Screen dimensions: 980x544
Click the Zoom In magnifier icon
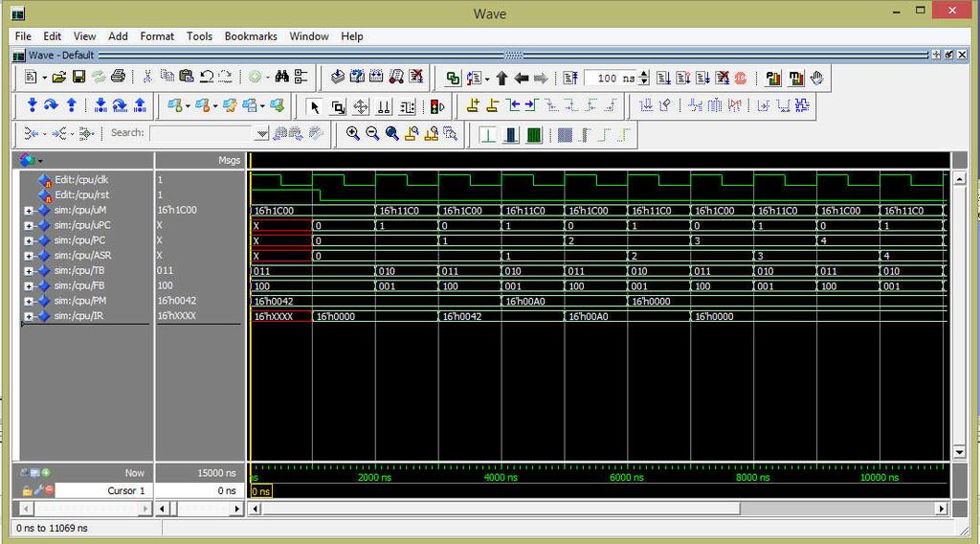[352, 133]
